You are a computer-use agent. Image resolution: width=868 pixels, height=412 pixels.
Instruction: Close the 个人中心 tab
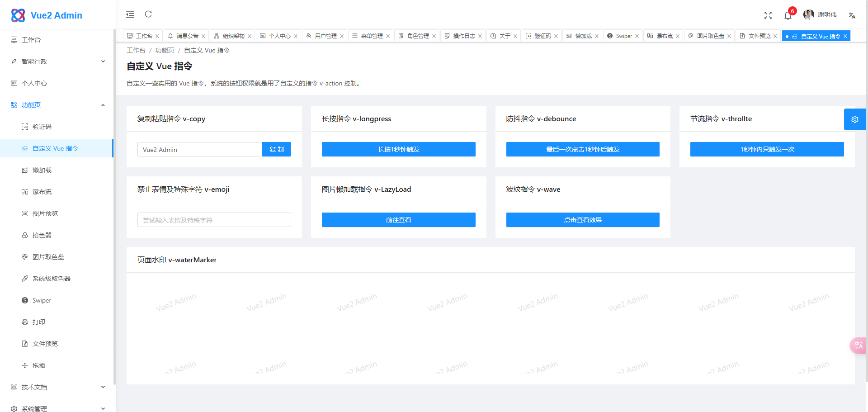(296, 36)
